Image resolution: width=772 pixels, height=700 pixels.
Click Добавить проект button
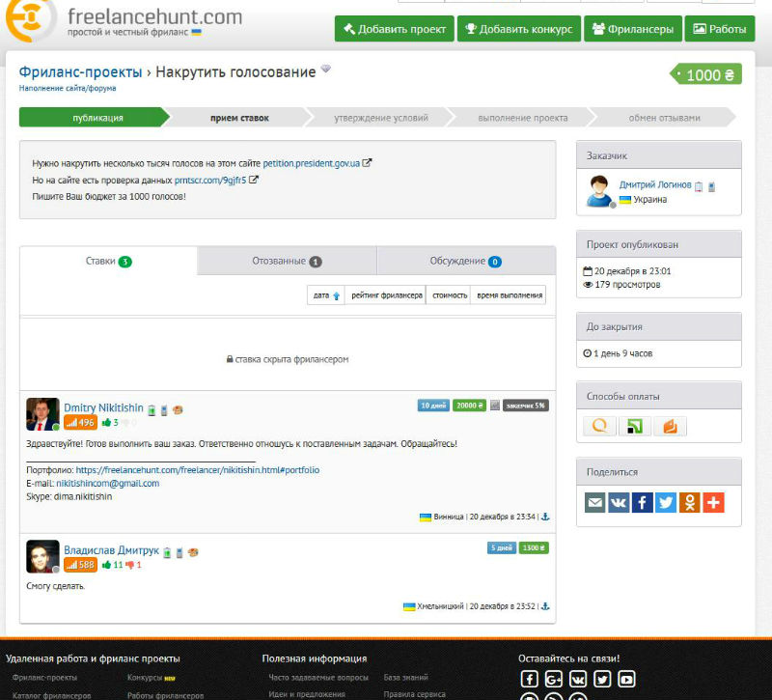point(395,29)
